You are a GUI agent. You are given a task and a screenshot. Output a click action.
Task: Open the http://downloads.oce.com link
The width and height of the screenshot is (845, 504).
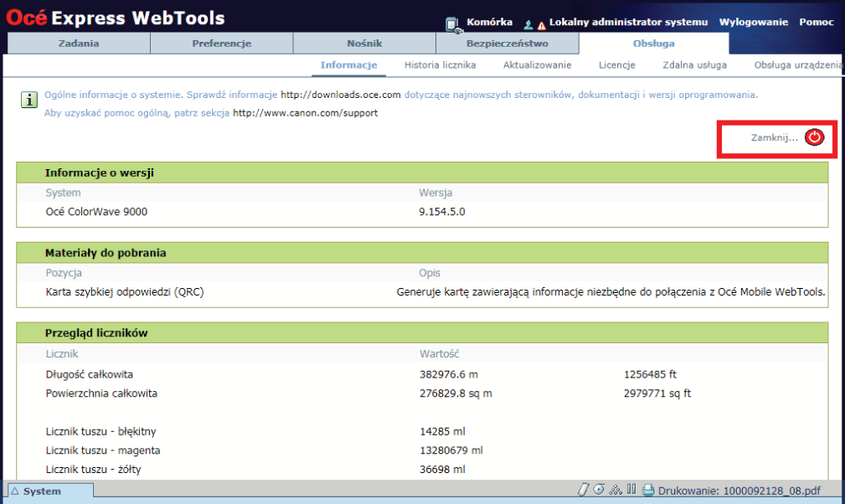tap(341, 95)
